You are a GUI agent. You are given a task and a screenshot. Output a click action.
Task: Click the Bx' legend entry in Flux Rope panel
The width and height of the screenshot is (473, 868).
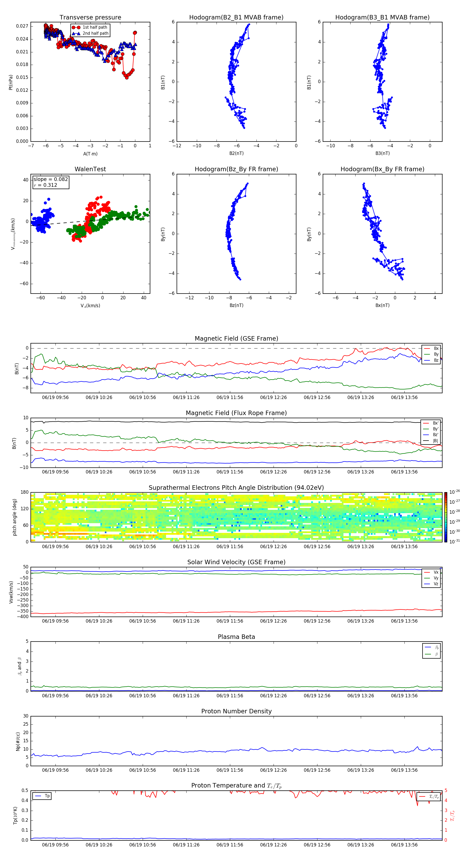coord(431,423)
